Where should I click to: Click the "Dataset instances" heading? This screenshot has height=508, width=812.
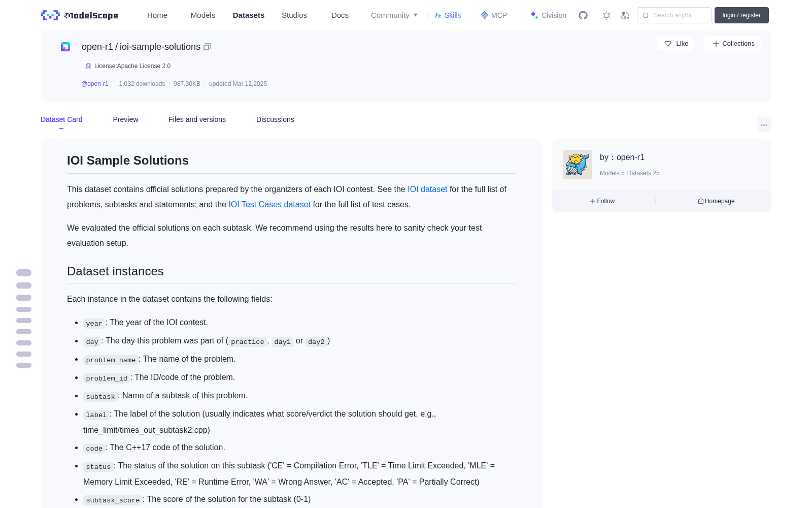click(x=115, y=271)
